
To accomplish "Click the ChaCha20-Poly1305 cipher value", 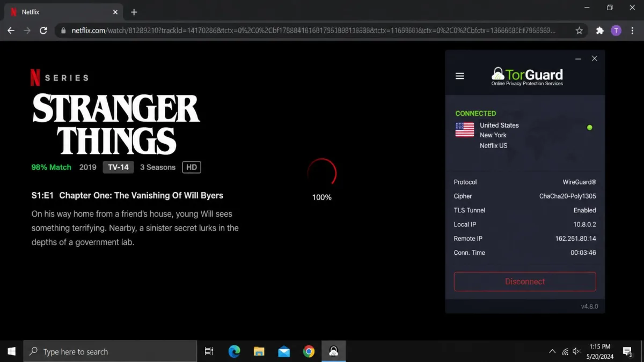I will click(568, 196).
